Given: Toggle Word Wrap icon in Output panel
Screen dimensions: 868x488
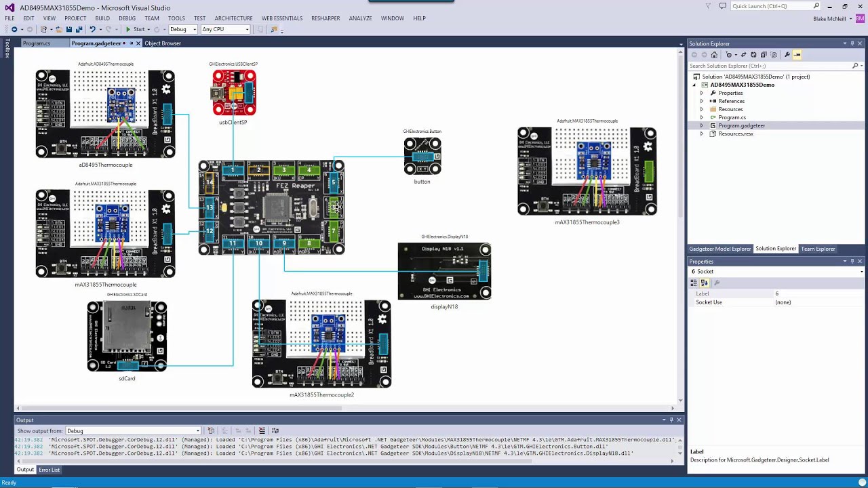Looking at the screenshot, I should pos(275,430).
